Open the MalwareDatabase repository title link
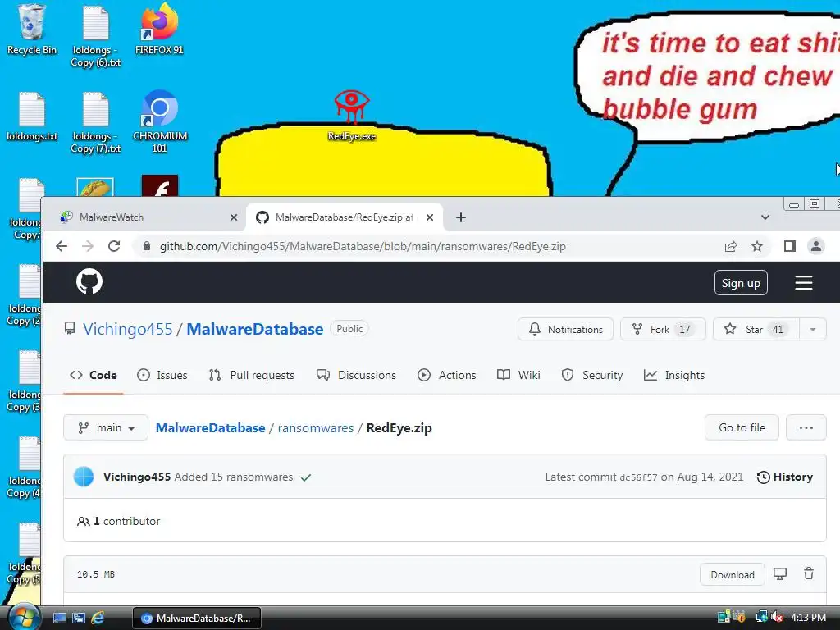 (x=255, y=329)
